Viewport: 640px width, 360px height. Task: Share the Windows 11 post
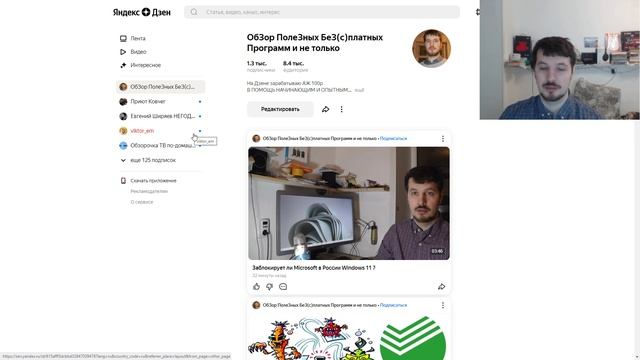pos(442,287)
